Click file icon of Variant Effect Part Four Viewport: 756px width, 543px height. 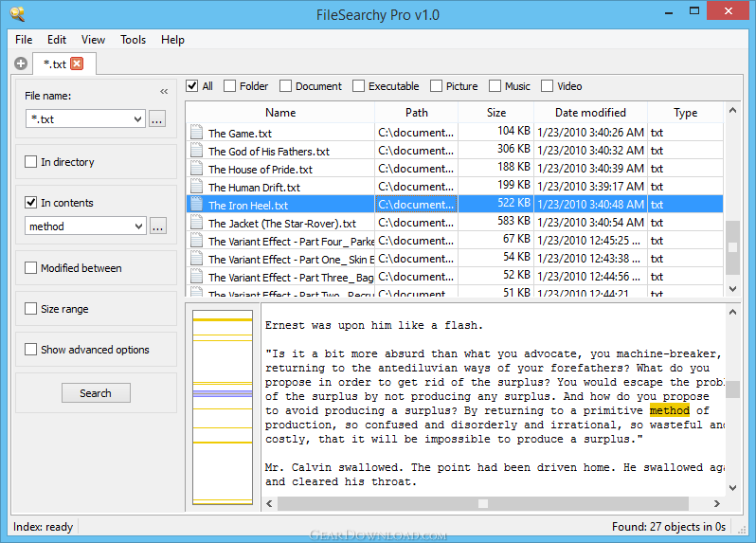[196, 240]
